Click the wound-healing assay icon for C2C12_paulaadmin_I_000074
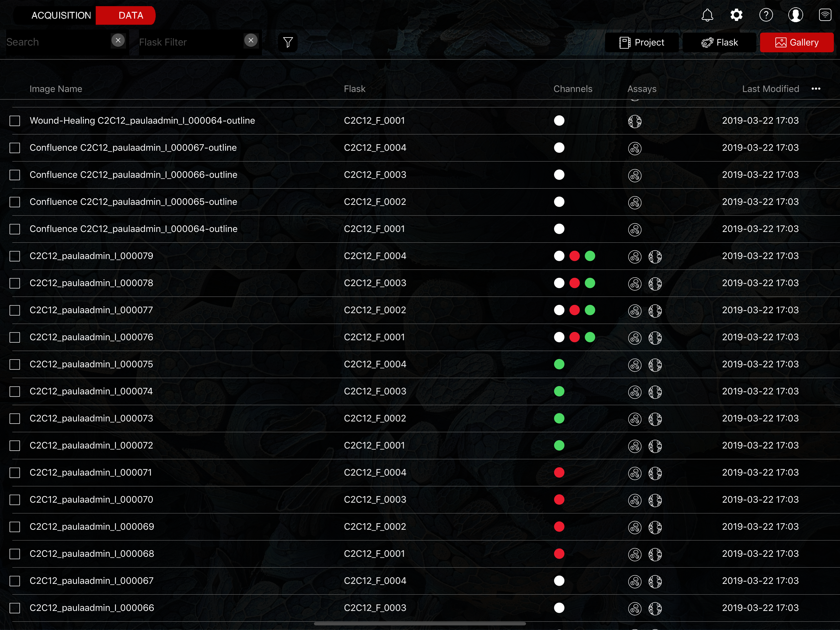 [x=655, y=392]
